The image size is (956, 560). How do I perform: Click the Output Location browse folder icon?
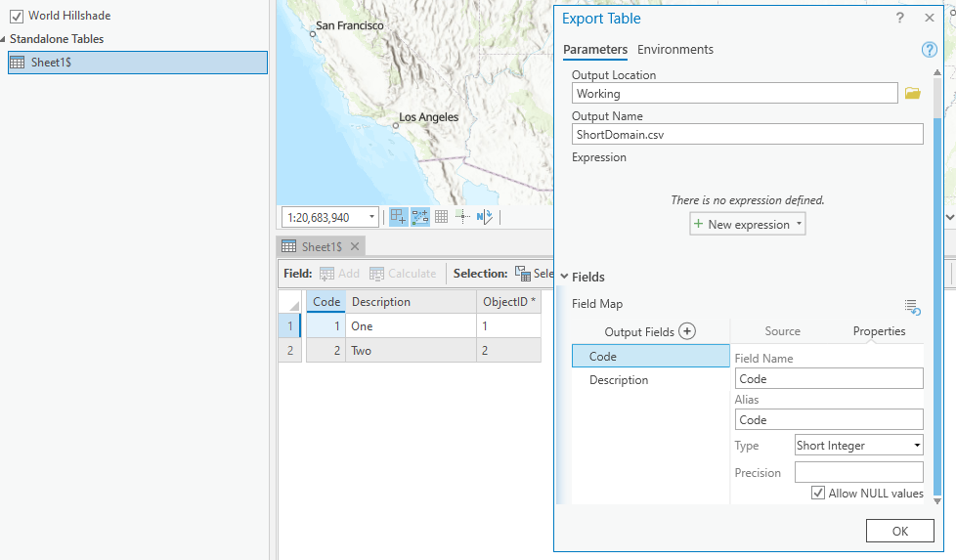click(x=912, y=93)
